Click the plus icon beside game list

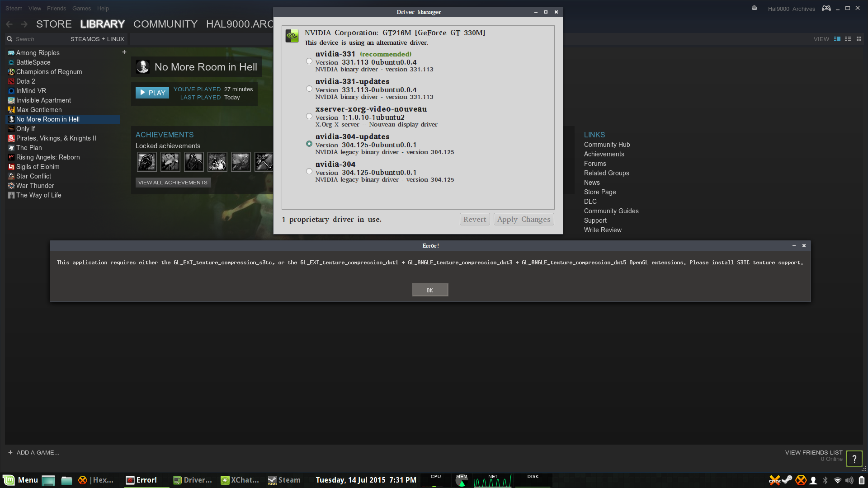tap(124, 52)
